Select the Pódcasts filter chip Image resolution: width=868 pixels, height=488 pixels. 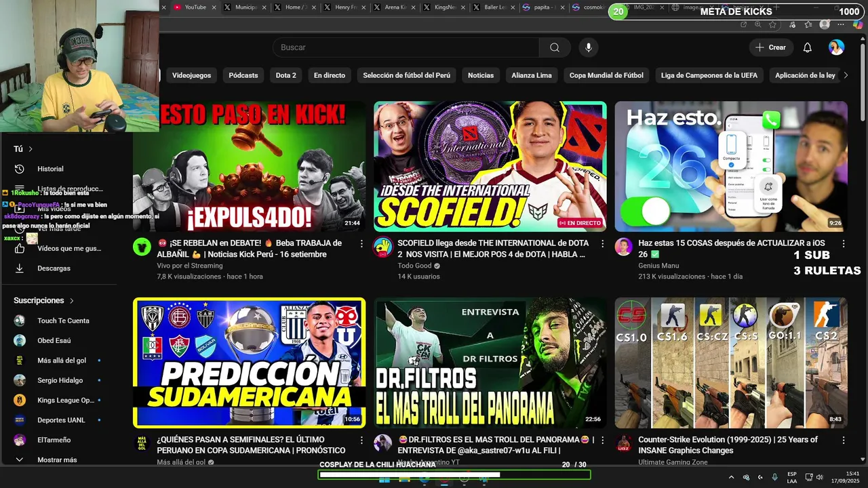(243, 75)
